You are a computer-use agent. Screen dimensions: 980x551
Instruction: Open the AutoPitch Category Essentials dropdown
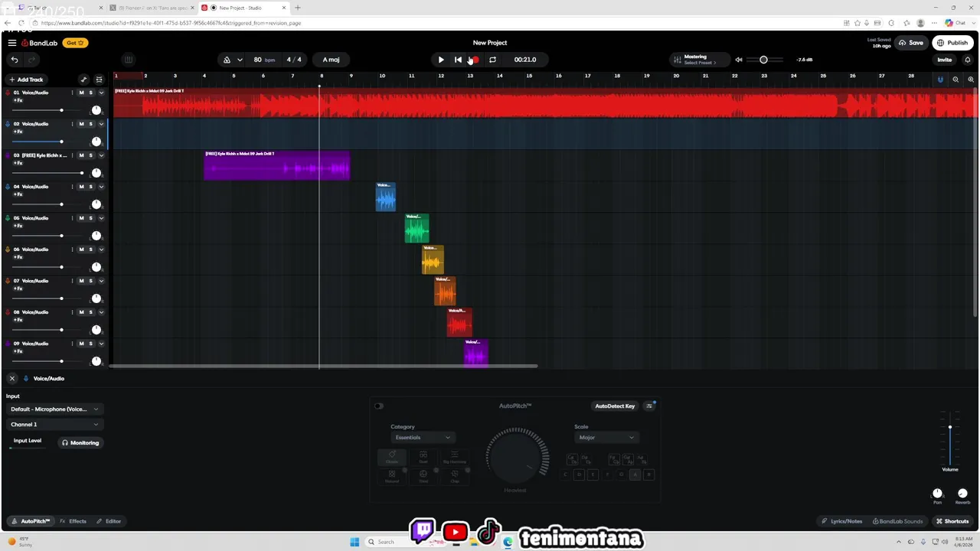coord(423,437)
